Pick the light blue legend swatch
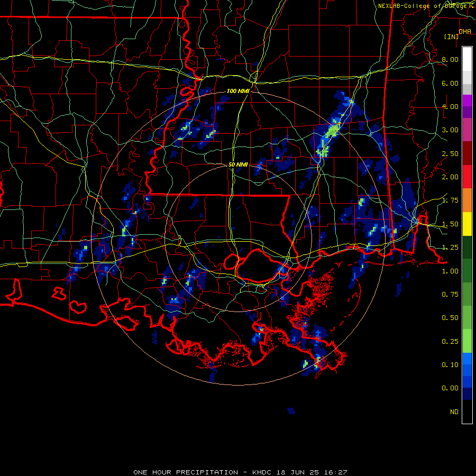The image size is (476, 476). click(x=467, y=359)
